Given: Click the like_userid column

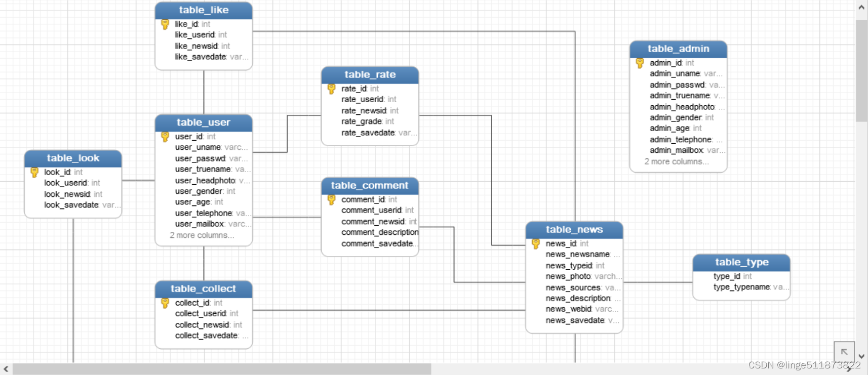Looking at the screenshot, I should (x=201, y=35).
